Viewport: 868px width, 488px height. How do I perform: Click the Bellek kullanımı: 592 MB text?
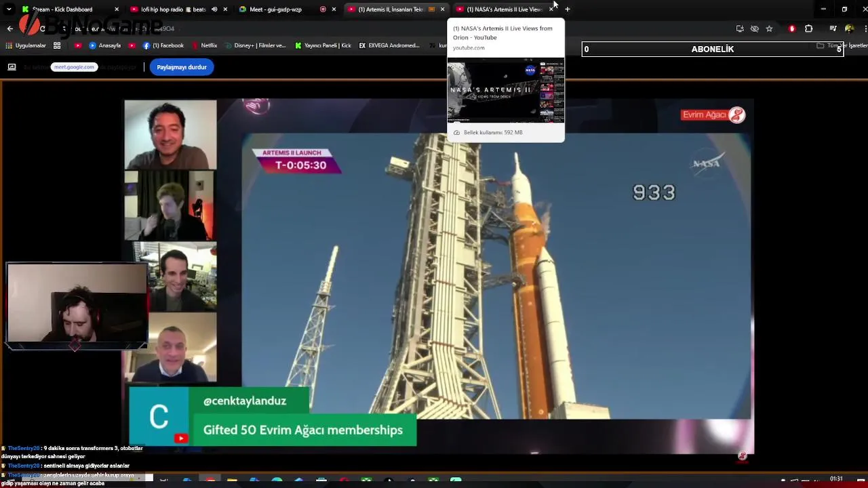point(493,132)
